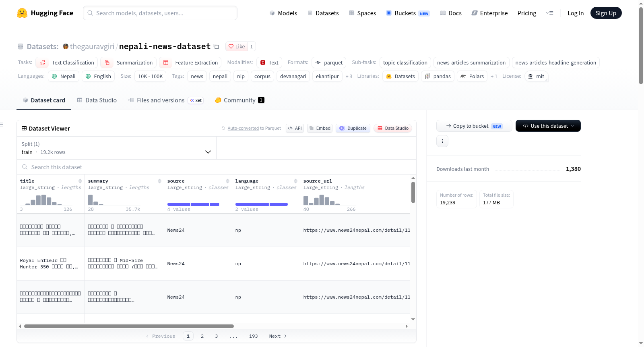Click the Auto-converted to Parquet link

[243, 128]
